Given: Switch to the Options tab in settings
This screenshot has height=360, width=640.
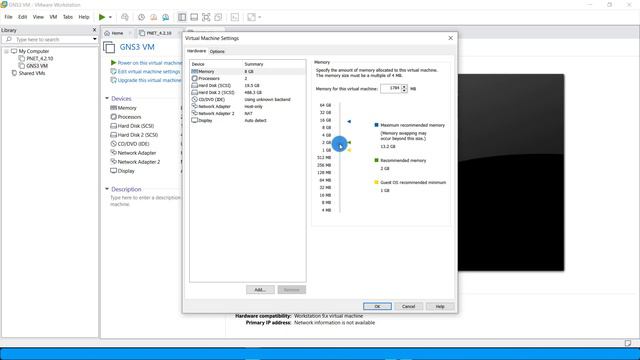Looking at the screenshot, I should point(217,51).
